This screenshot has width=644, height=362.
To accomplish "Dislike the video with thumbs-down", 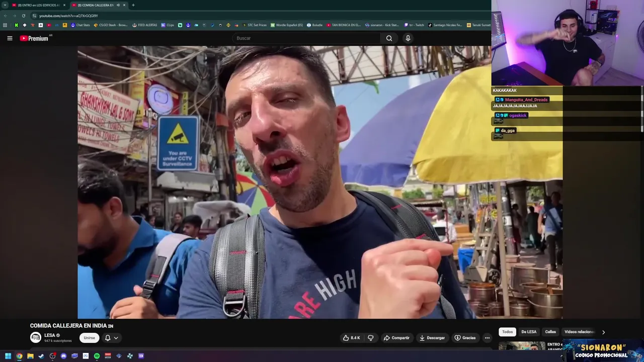I will click(x=371, y=338).
